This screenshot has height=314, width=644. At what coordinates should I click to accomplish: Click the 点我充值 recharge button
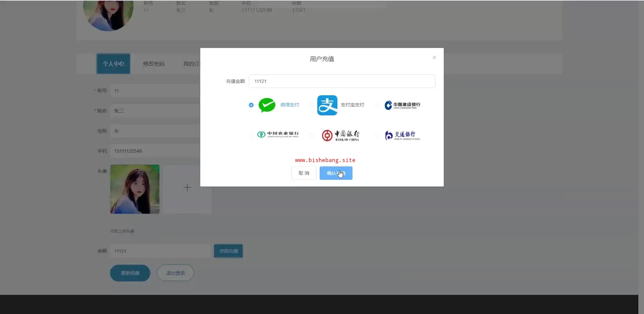tap(228, 251)
